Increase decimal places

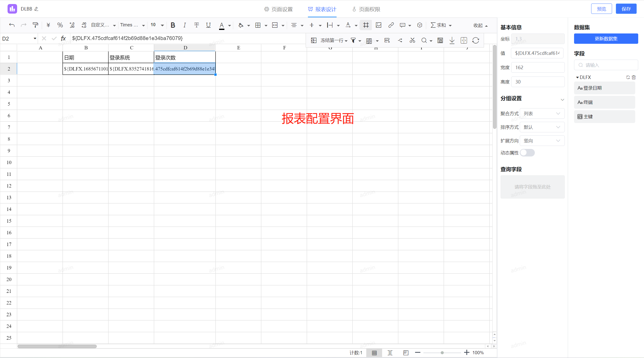(x=84, y=25)
